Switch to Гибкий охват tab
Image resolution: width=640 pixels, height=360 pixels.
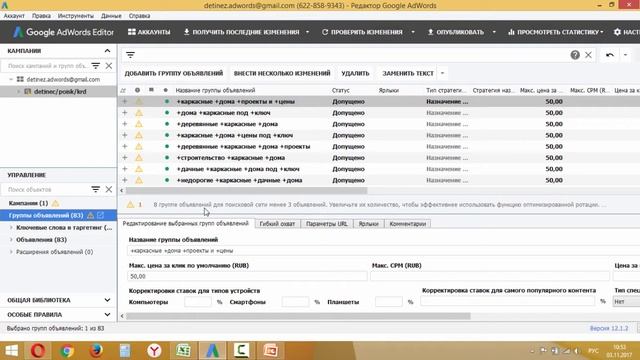pos(277,224)
